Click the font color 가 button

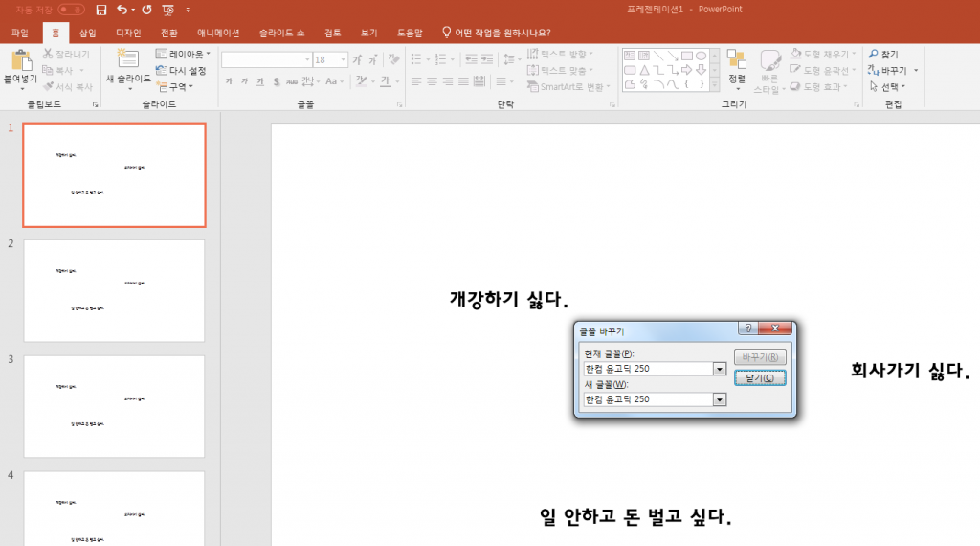pyautogui.click(x=386, y=81)
